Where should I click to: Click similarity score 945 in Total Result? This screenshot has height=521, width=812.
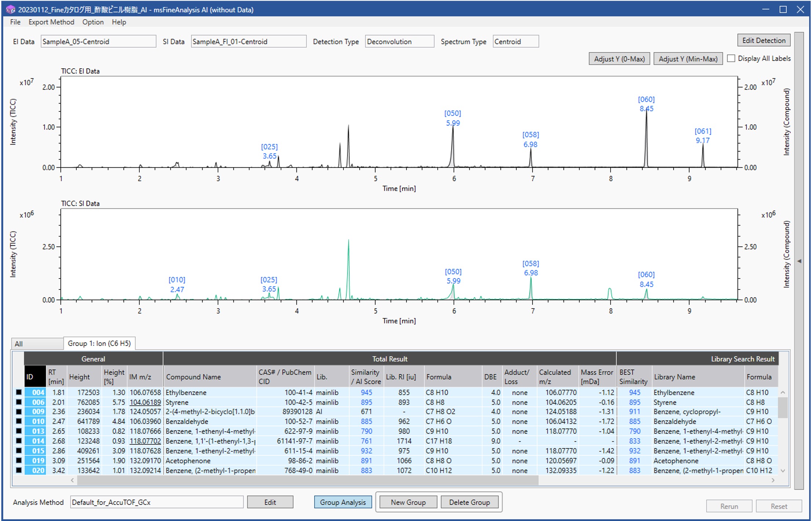pyautogui.click(x=366, y=392)
